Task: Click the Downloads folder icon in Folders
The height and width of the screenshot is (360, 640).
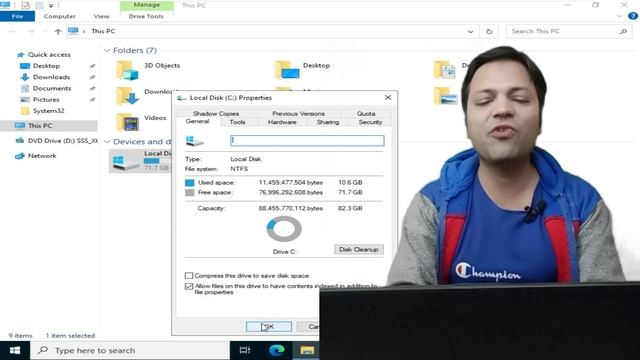Action: 127,96
